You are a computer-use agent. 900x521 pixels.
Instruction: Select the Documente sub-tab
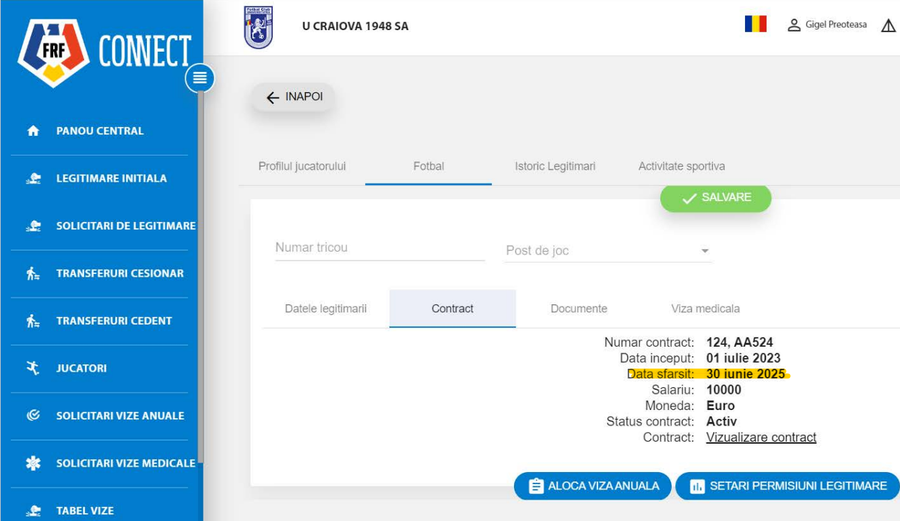[579, 309]
